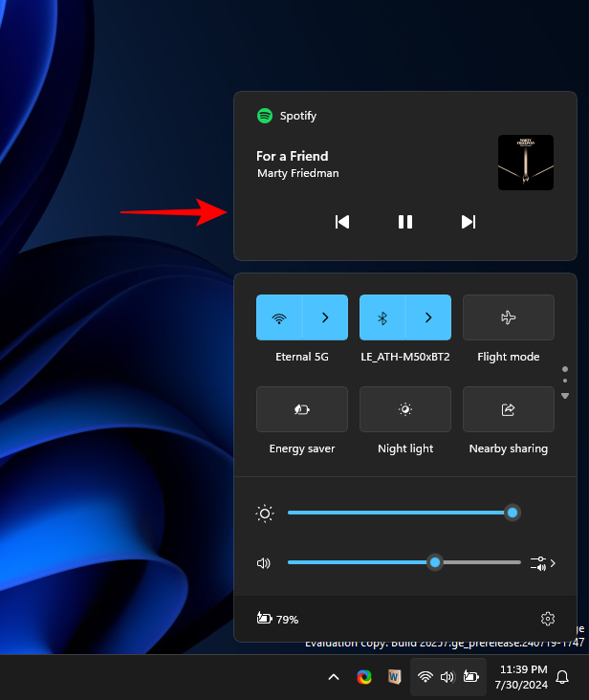Open sound output device selector
Image resolution: width=589 pixels, height=700 pixels.
tap(542, 563)
